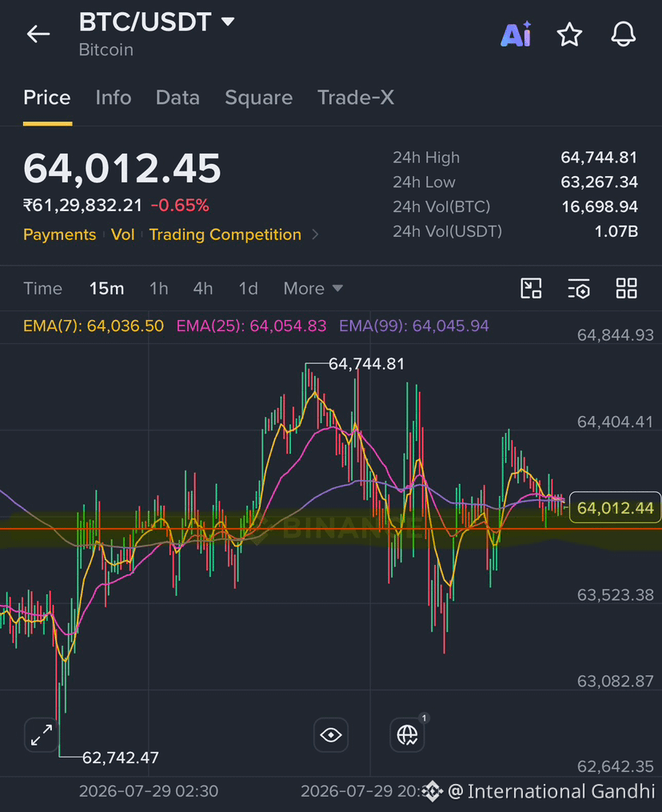Select the Time chart view
Viewport: 662px width, 812px height.
coord(43,289)
